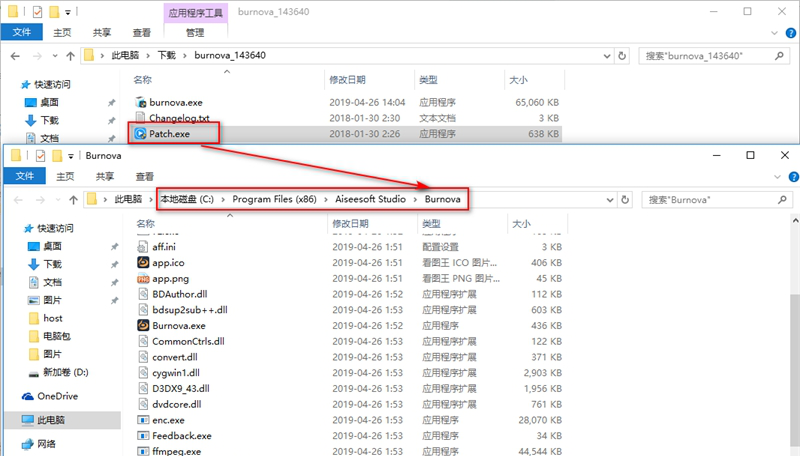The height and width of the screenshot is (474, 800).
Task: Sort by 修改日期 column in Burnova window
Action: pyautogui.click(x=350, y=223)
